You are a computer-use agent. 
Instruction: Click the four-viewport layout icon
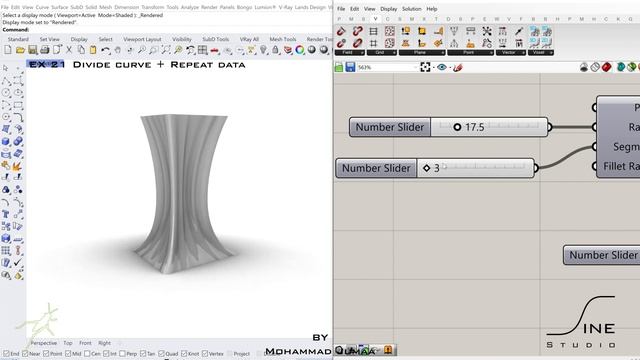tap(202, 50)
